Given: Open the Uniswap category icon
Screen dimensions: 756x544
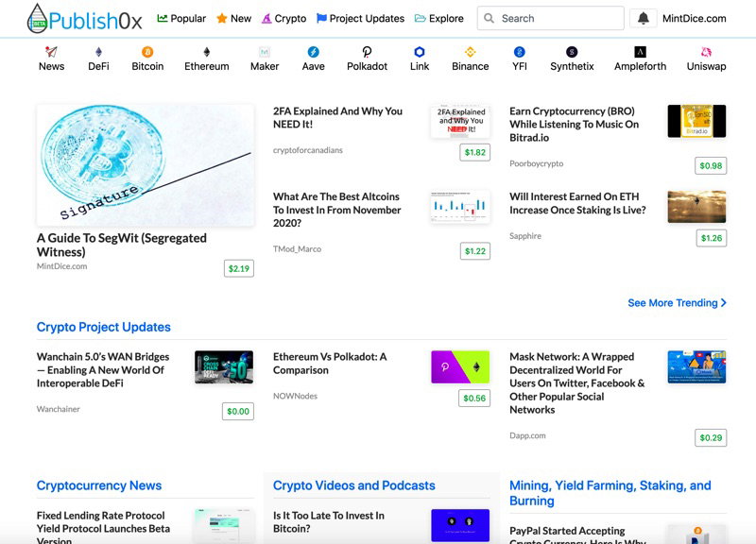Looking at the screenshot, I should [706, 52].
